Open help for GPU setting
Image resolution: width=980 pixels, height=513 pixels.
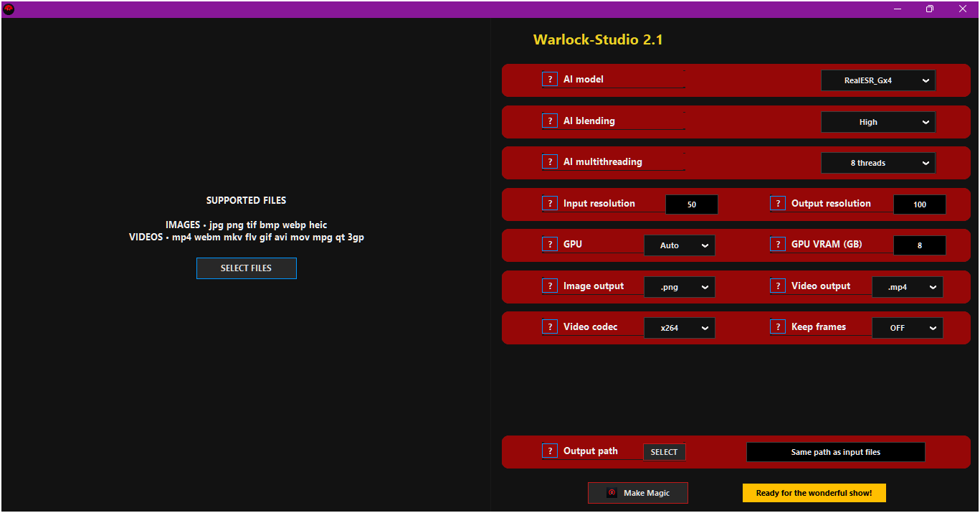(x=550, y=245)
